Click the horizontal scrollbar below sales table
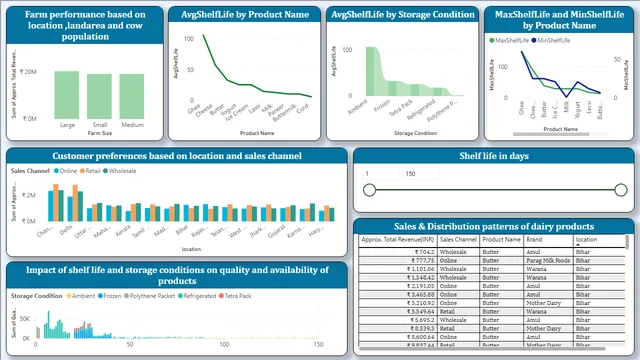 click(482, 349)
